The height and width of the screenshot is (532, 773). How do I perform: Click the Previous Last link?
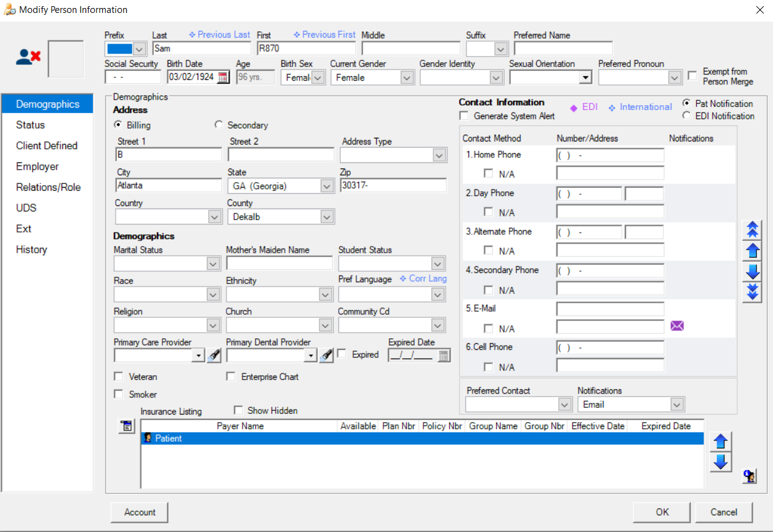pyautogui.click(x=220, y=34)
